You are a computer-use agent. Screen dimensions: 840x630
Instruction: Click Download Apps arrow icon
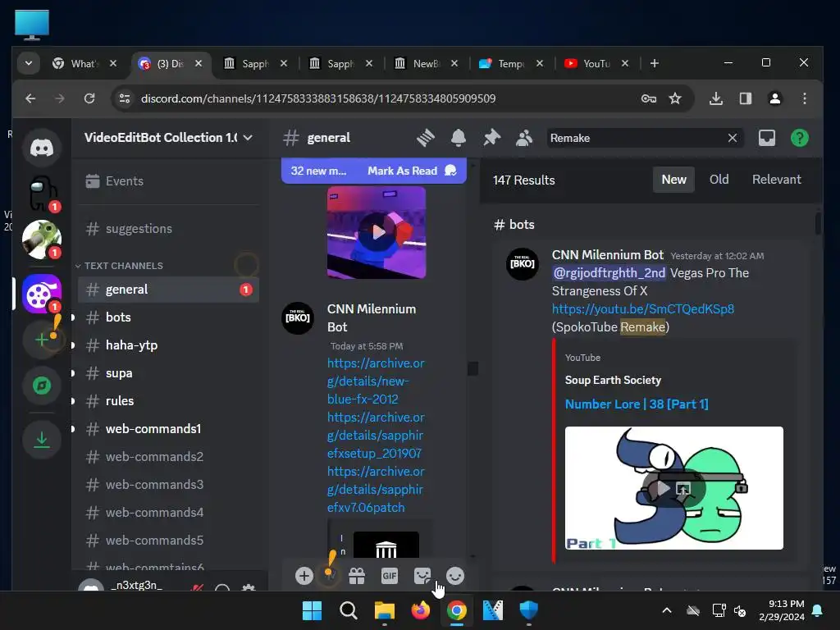(x=41, y=441)
